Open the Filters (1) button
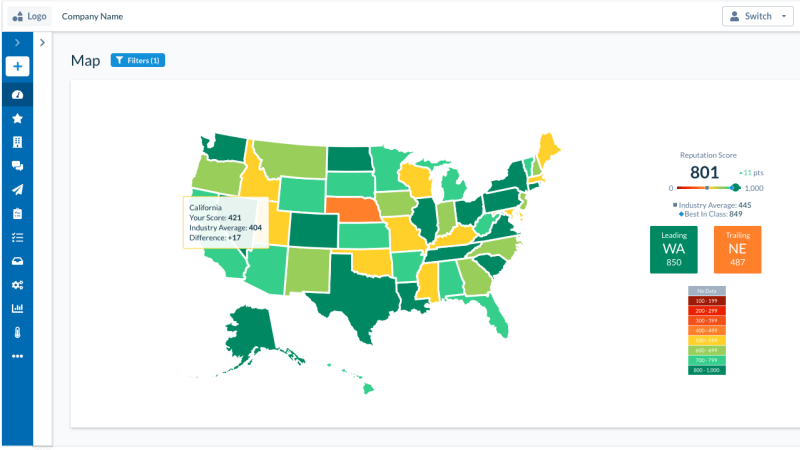800x450 pixels. point(138,60)
